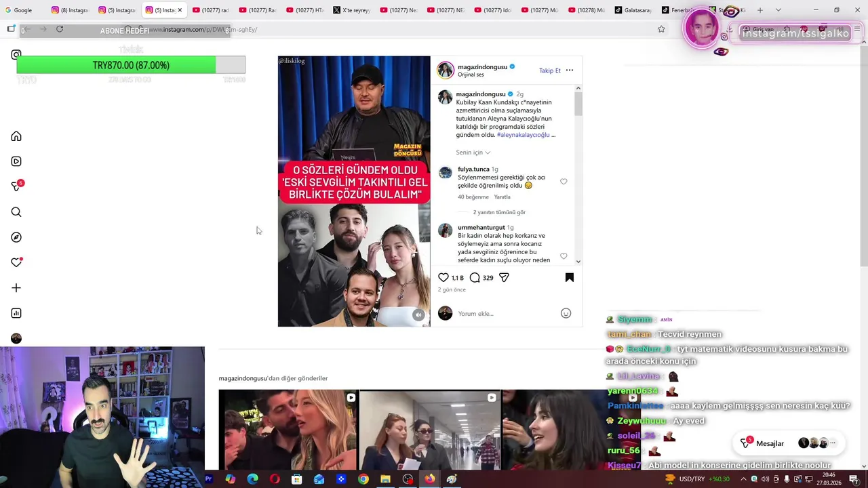This screenshot has width=868, height=488.
Task: Click the #aleynakalaycıoğlu hashtag
Action: click(x=523, y=135)
